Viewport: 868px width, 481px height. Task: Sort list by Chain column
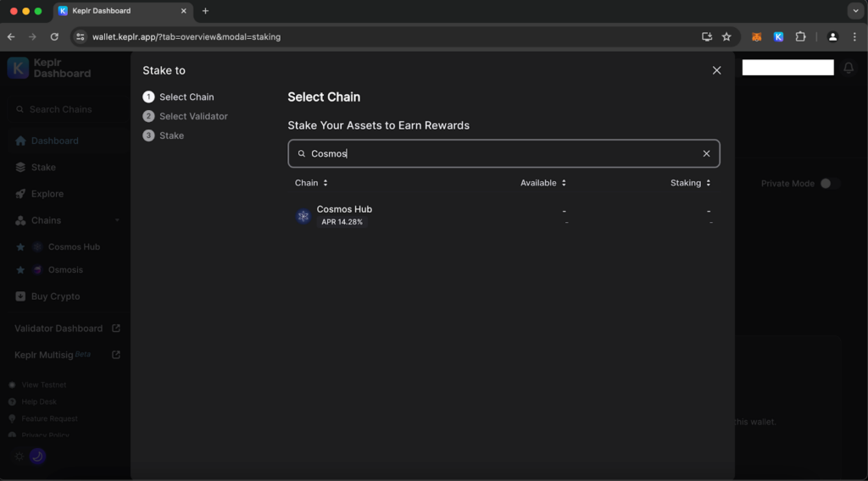tap(311, 183)
